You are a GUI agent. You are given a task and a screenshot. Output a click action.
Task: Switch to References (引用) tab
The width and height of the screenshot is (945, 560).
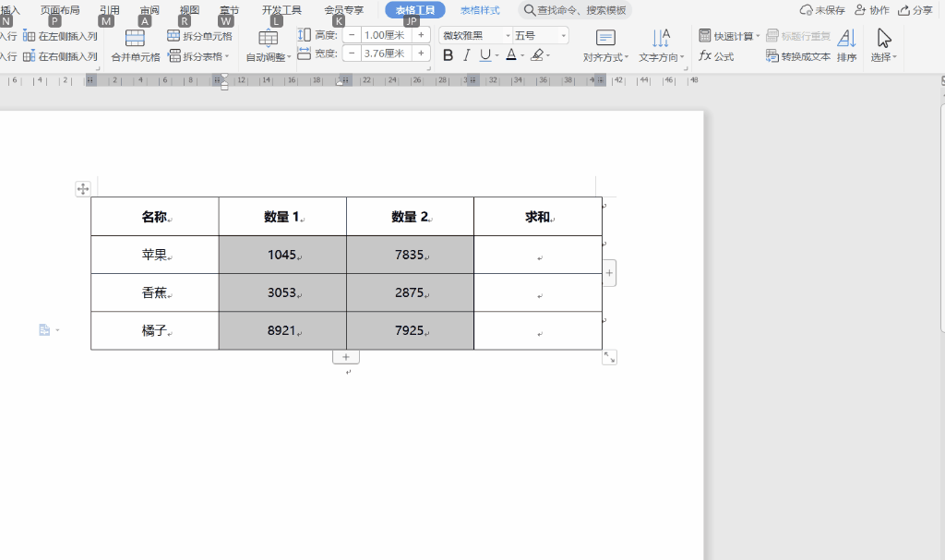110,10
